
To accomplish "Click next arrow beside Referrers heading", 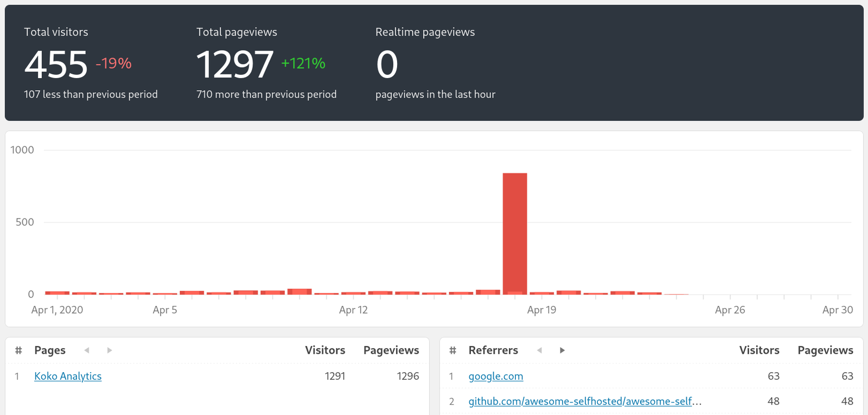I will [562, 350].
